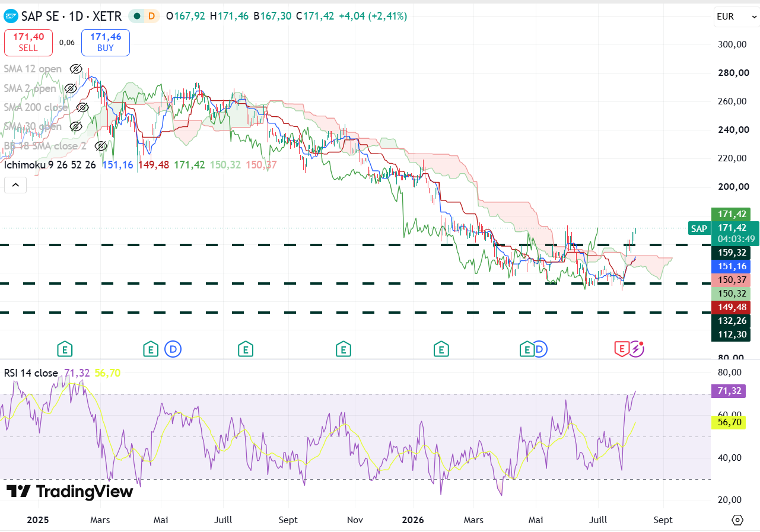
Task: Click the blue Ichimoku value 151,16 in legend
Action: [117, 164]
